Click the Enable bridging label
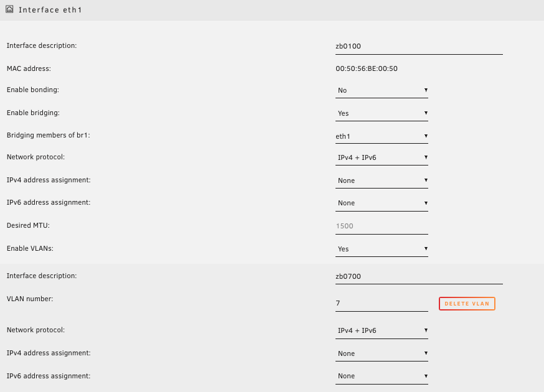The height and width of the screenshot is (392, 544). click(x=34, y=113)
